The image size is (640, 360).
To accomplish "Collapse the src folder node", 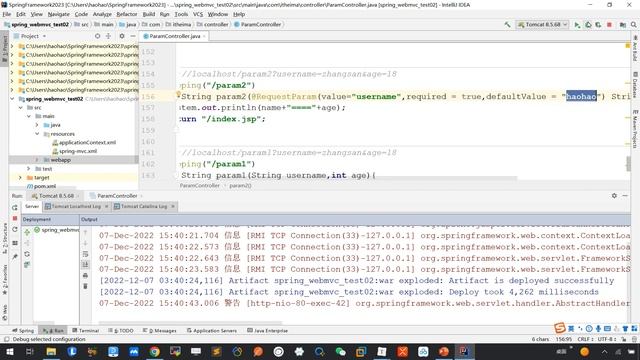I will [x=20, y=108].
